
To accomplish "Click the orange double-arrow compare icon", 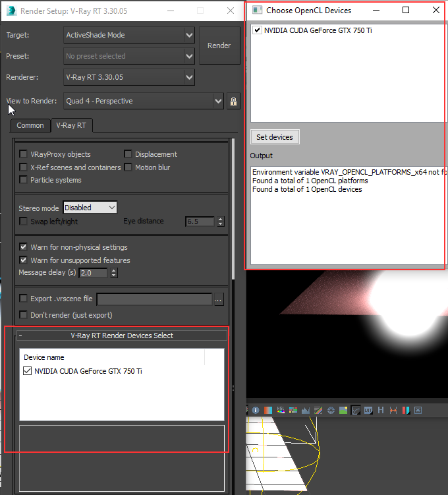I will coord(393,410).
